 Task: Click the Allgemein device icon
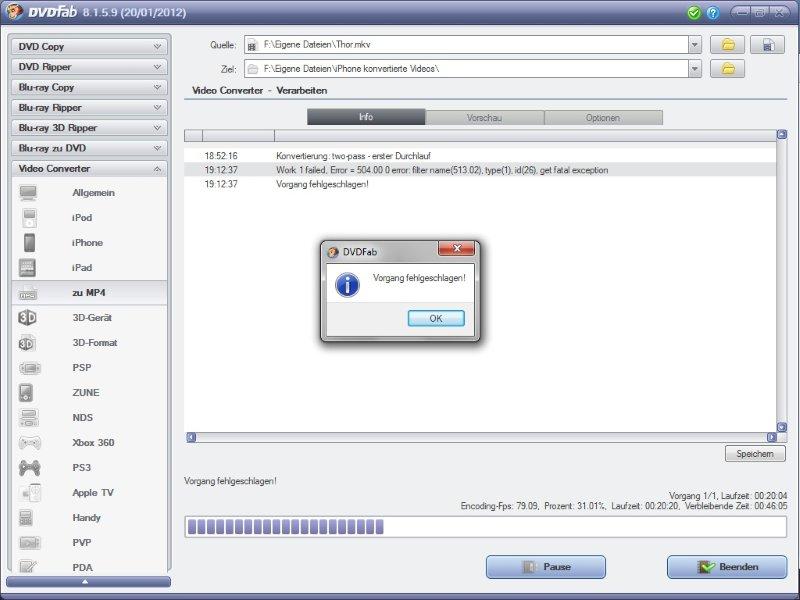(28, 193)
